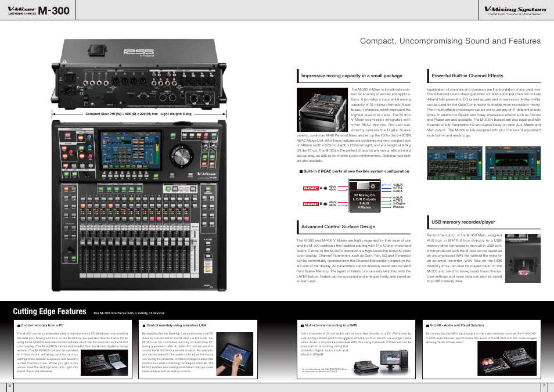Click "Control remotely from a PC" heading
This screenshot has height=392, width=554.
[42, 325]
